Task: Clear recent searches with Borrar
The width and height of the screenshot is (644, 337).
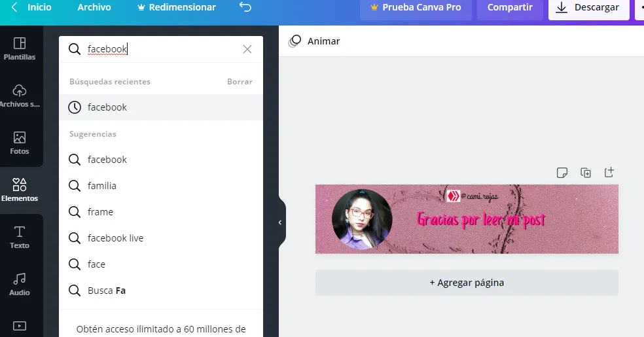Action: point(240,82)
